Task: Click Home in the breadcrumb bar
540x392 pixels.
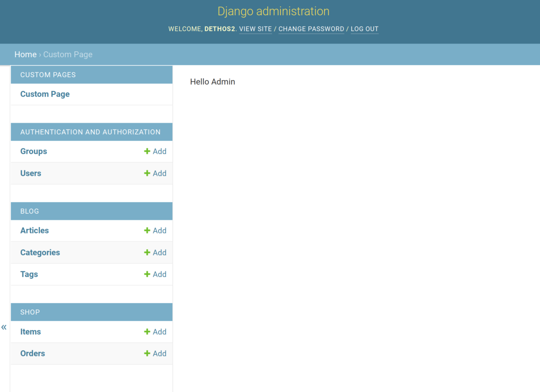Action: click(x=25, y=54)
